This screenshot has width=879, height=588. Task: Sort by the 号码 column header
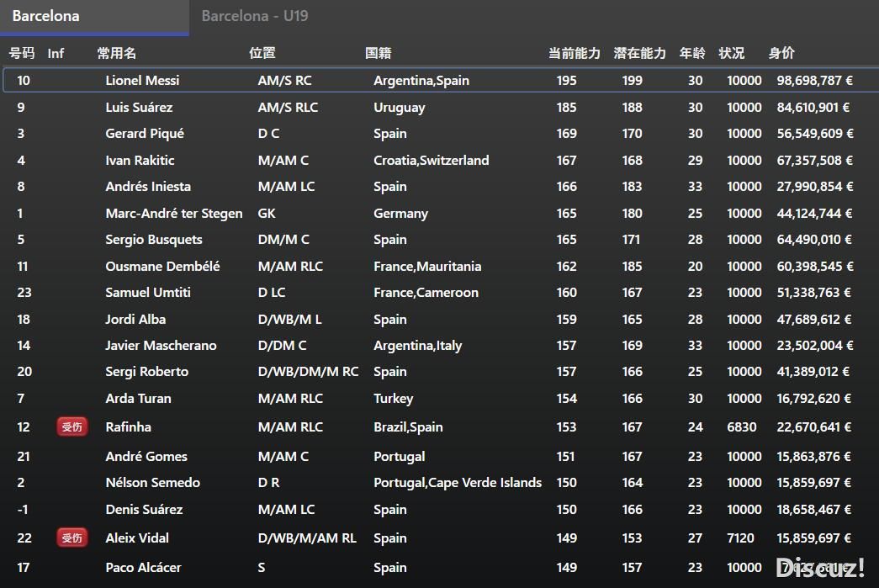(x=22, y=53)
